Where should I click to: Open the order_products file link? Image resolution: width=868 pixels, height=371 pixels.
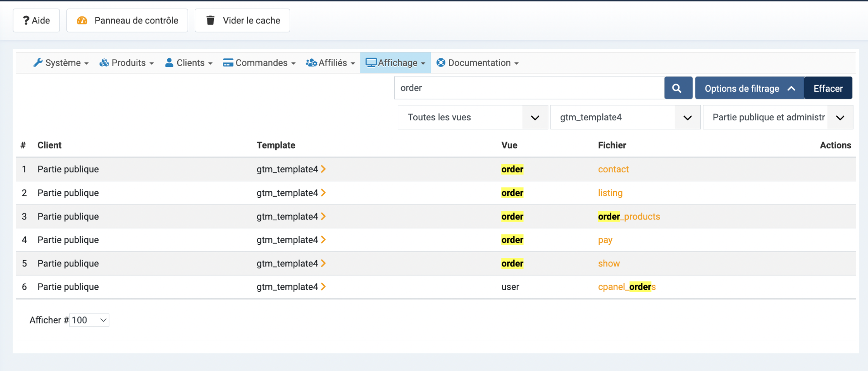coord(629,217)
